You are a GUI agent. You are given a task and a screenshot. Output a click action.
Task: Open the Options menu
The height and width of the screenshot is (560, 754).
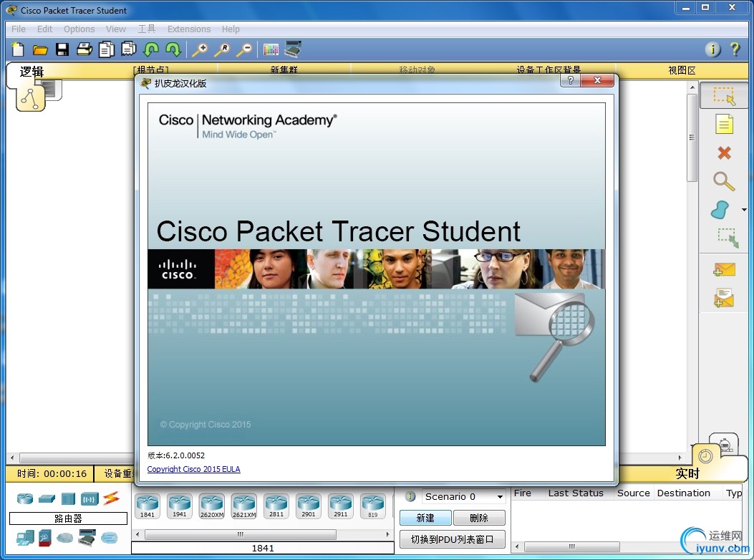tap(79, 29)
